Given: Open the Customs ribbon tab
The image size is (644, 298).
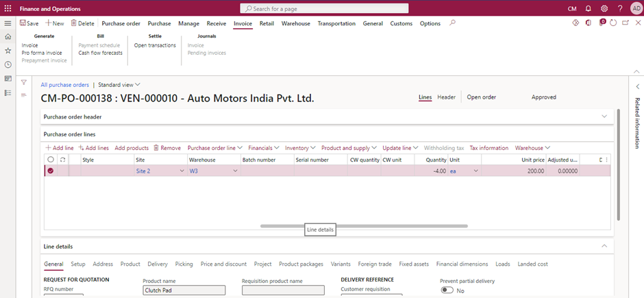Looking at the screenshot, I should coord(401,23).
